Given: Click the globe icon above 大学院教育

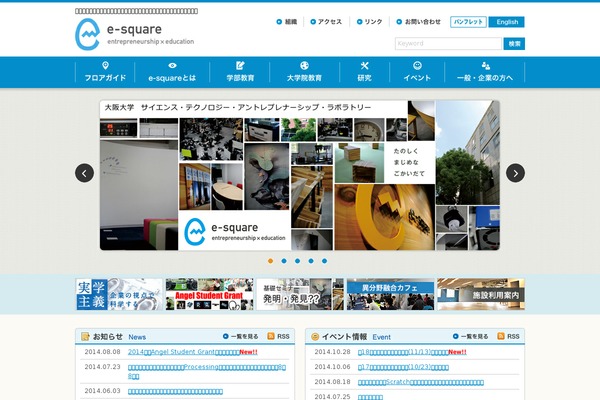Looking at the screenshot, I should coord(304,65).
